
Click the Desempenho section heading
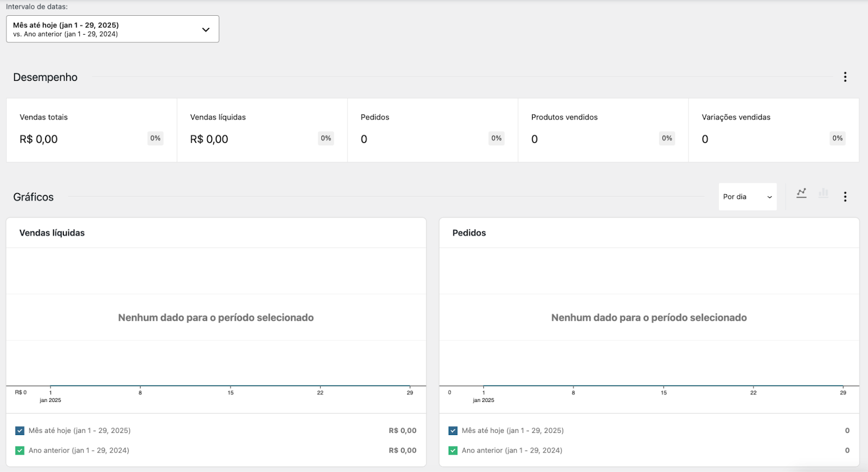(45, 77)
